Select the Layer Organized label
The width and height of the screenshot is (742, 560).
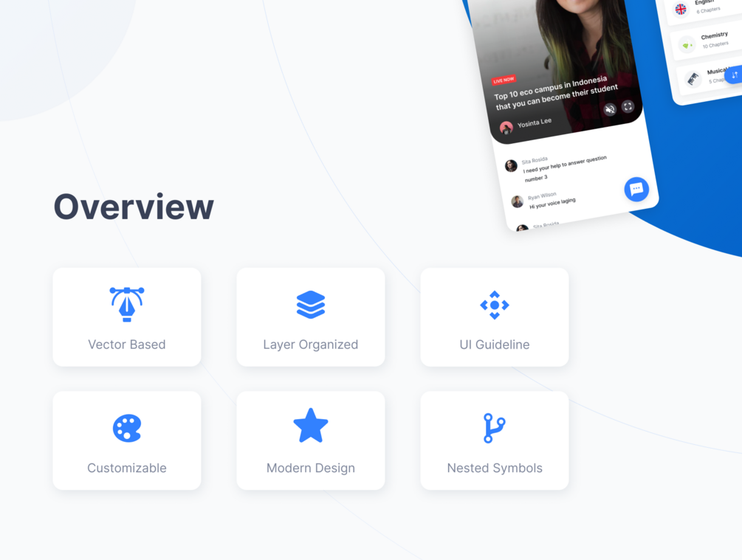pyautogui.click(x=310, y=345)
